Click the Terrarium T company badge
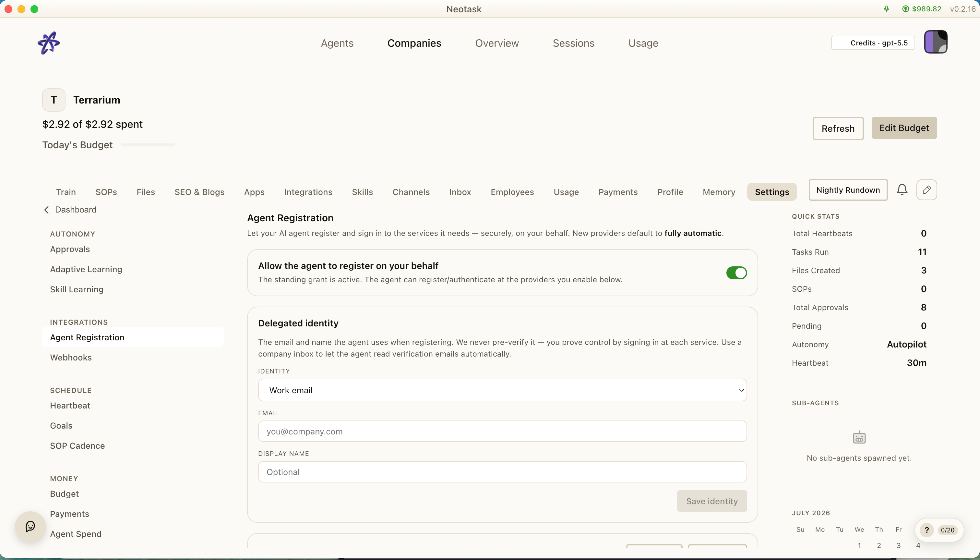The image size is (980, 560). [54, 100]
